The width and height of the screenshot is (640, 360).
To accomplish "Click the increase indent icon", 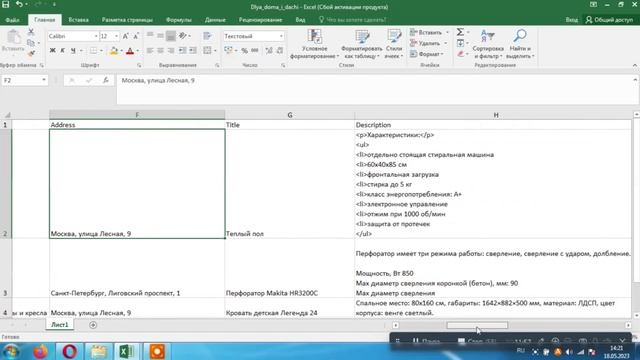I will [x=193, y=51].
